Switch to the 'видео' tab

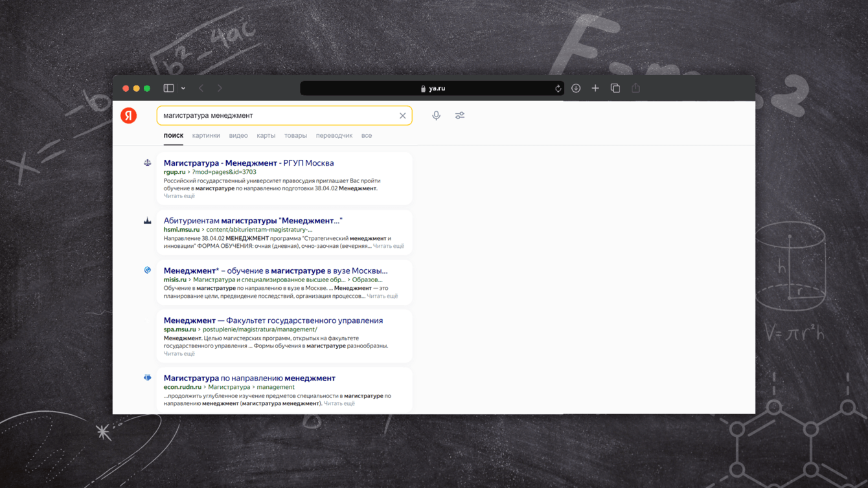click(238, 136)
